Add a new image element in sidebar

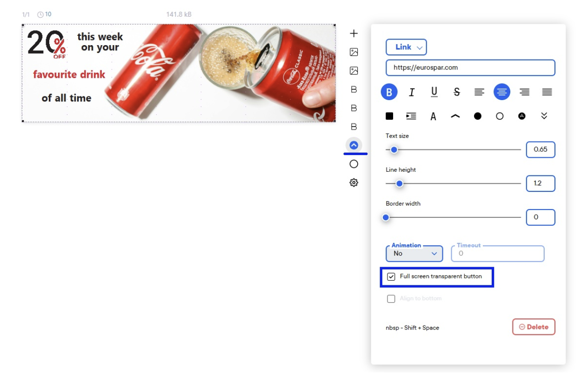(x=354, y=52)
